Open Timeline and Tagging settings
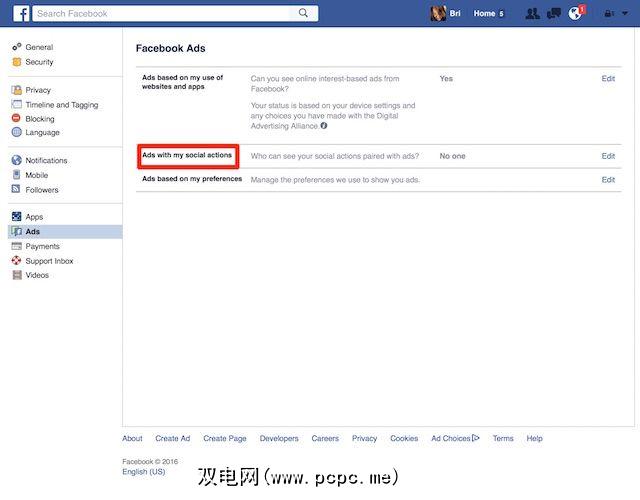Viewport: 640px width, 500px height. point(62,105)
